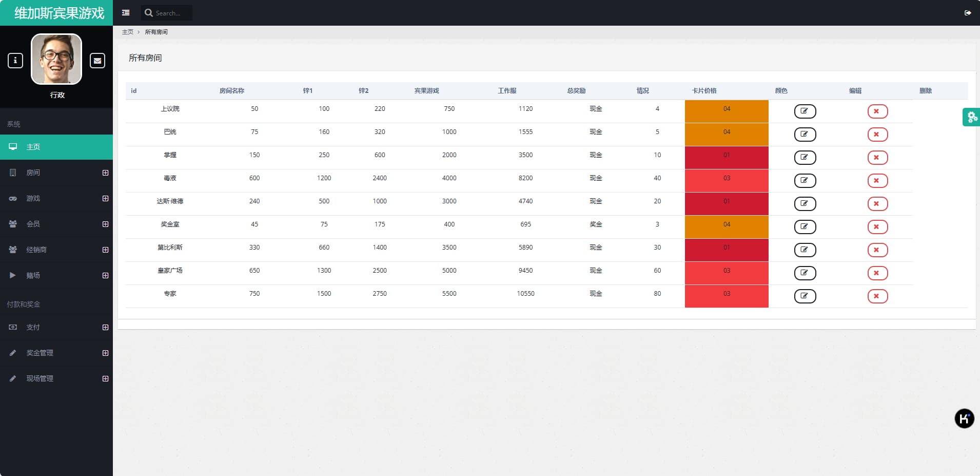Viewport: 980px width, 476px height.
Task: Click the edit icon for the 上议院 row
Action: coord(805,111)
